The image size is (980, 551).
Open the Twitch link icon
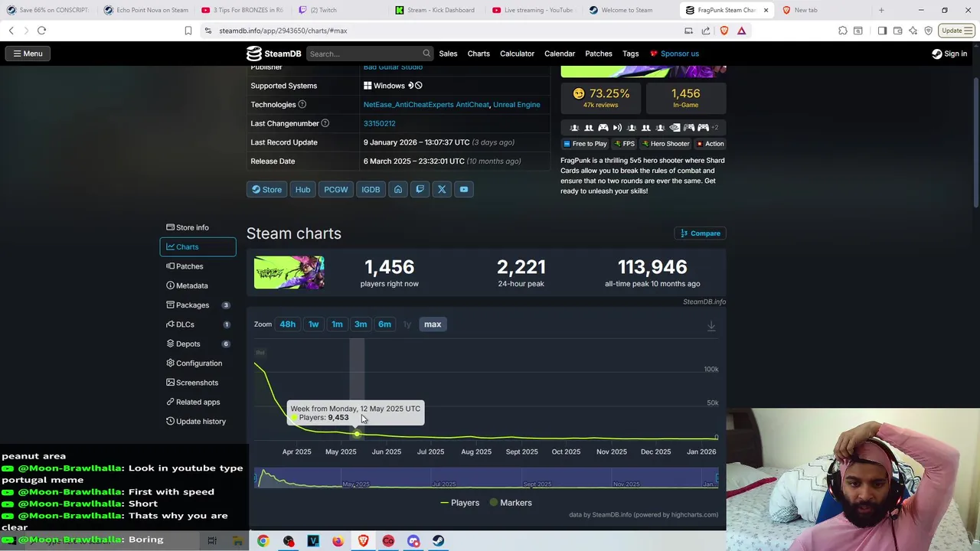pos(420,190)
